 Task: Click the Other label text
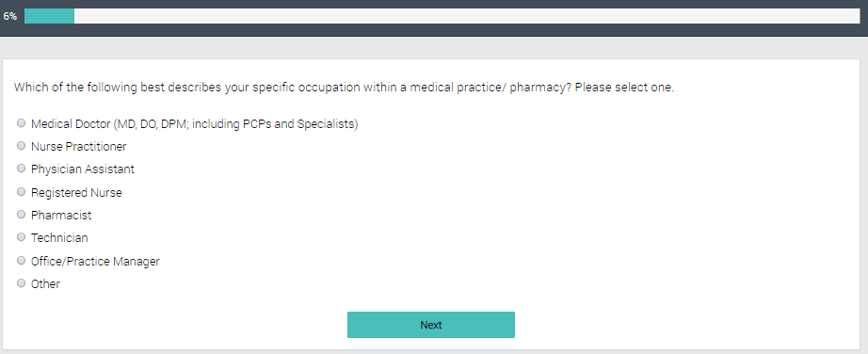pos(45,284)
